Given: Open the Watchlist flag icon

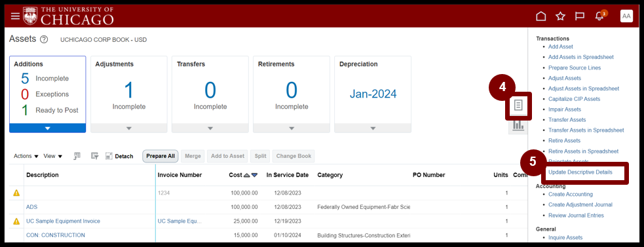Looking at the screenshot, I should [x=580, y=16].
